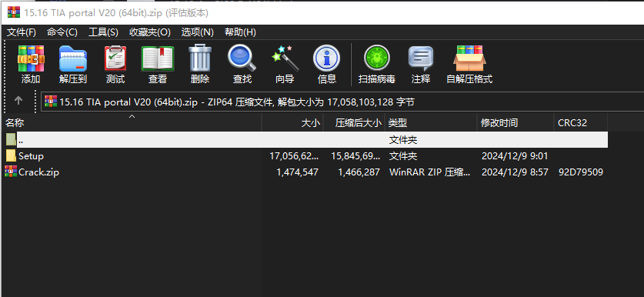Sort by 类型 column header
Screen dimensions: 644x297
coord(431,122)
